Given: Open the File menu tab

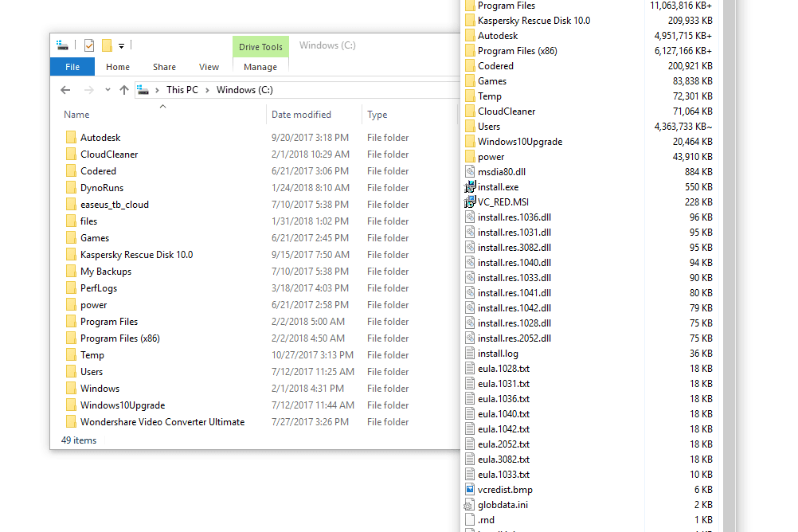Looking at the screenshot, I should click(72, 67).
